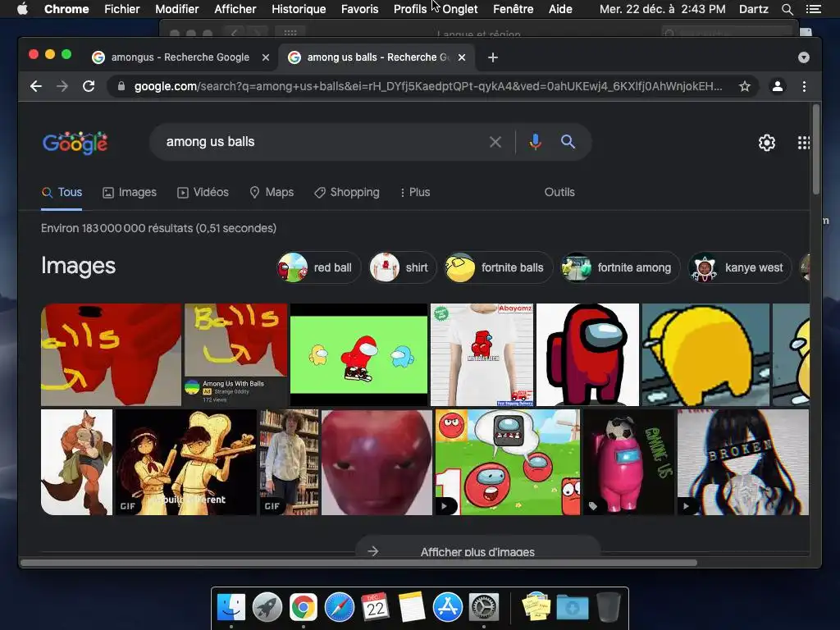Open the fox character image
The width and height of the screenshot is (840, 630).
click(76, 463)
